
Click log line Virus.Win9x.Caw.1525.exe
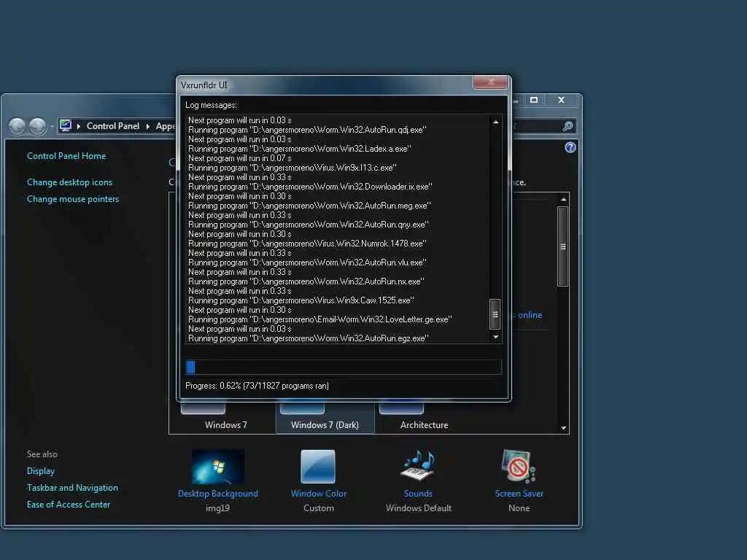[x=301, y=300]
